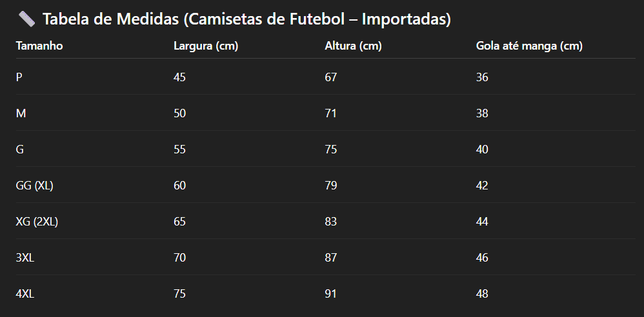This screenshot has height=317, width=644.
Task: Select the 3XL size cell
Action: 25,258
